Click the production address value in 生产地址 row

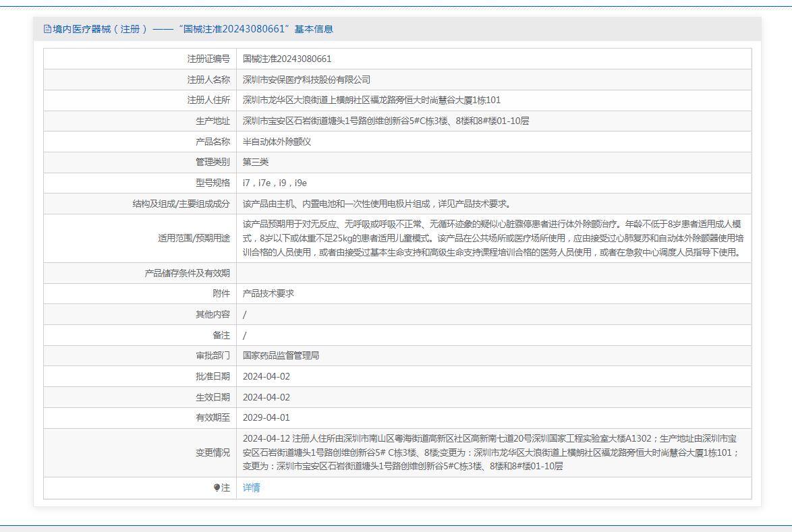(x=386, y=121)
